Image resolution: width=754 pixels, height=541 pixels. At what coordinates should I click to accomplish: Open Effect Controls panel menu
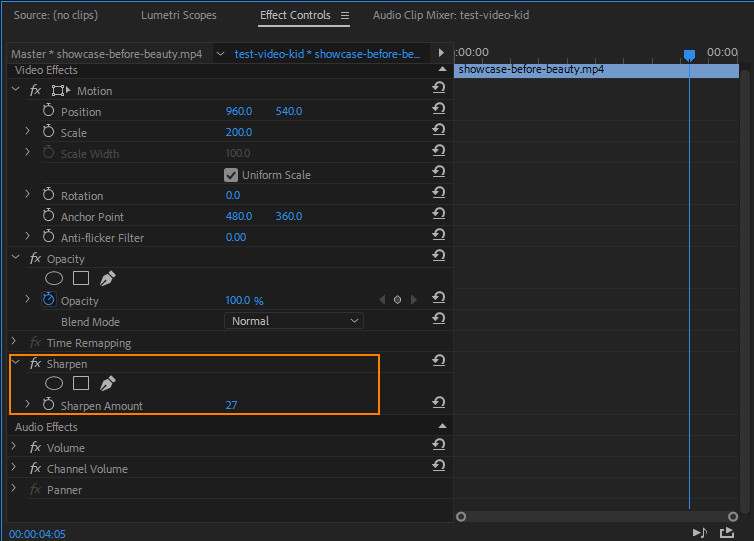pyautogui.click(x=345, y=15)
